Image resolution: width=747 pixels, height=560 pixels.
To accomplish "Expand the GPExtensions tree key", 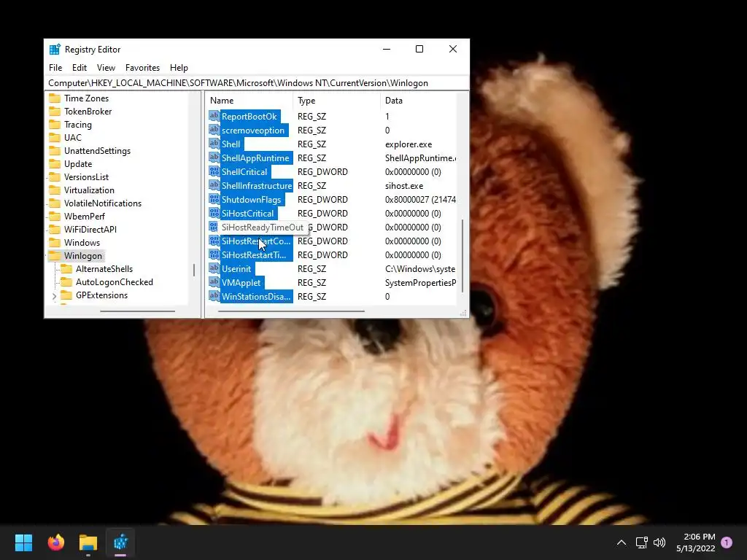I will (x=54, y=296).
